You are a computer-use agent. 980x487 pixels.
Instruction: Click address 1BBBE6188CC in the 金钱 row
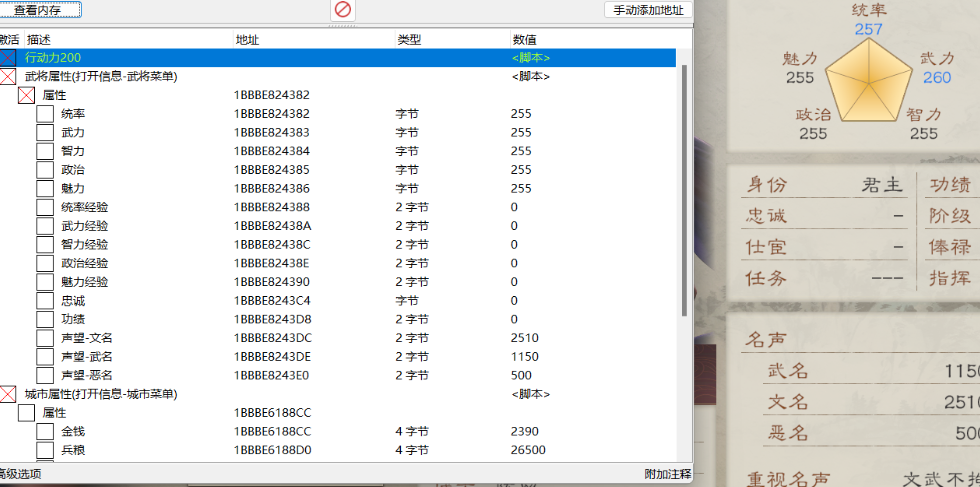[x=272, y=432]
